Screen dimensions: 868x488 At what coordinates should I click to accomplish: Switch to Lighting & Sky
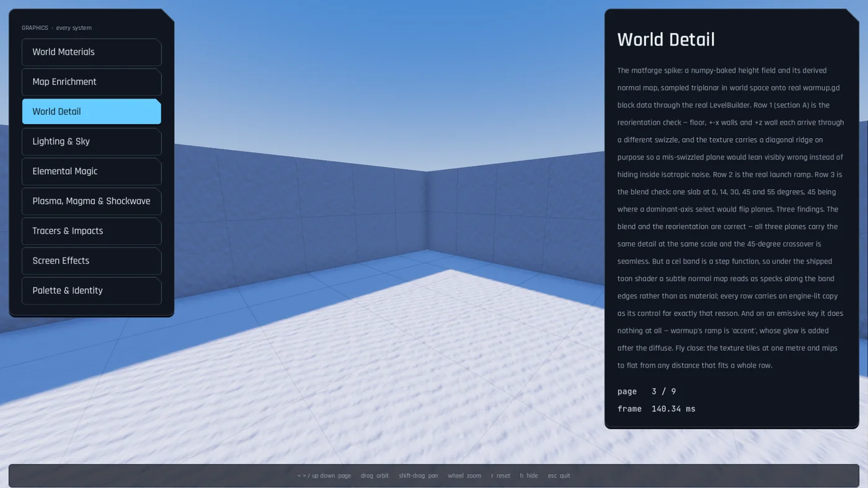92,141
